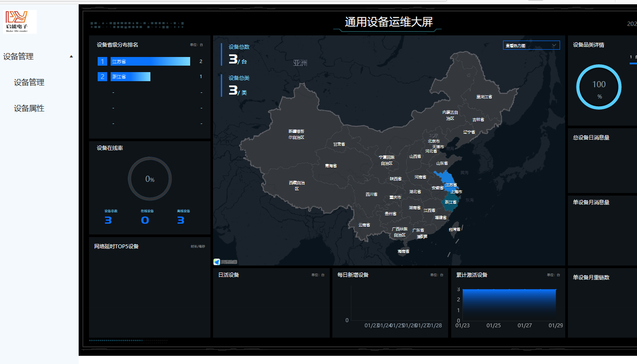This screenshot has height=364, width=637.
Task: Select 贵州省 on the map
Action: click(x=391, y=214)
